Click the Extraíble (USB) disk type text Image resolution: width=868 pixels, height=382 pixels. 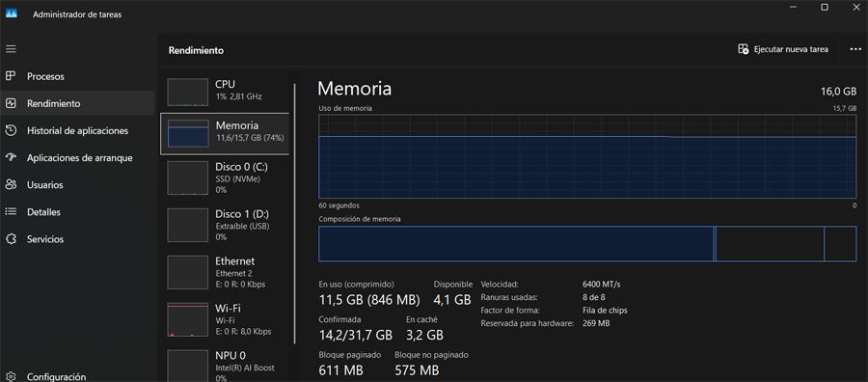[242, 226]
